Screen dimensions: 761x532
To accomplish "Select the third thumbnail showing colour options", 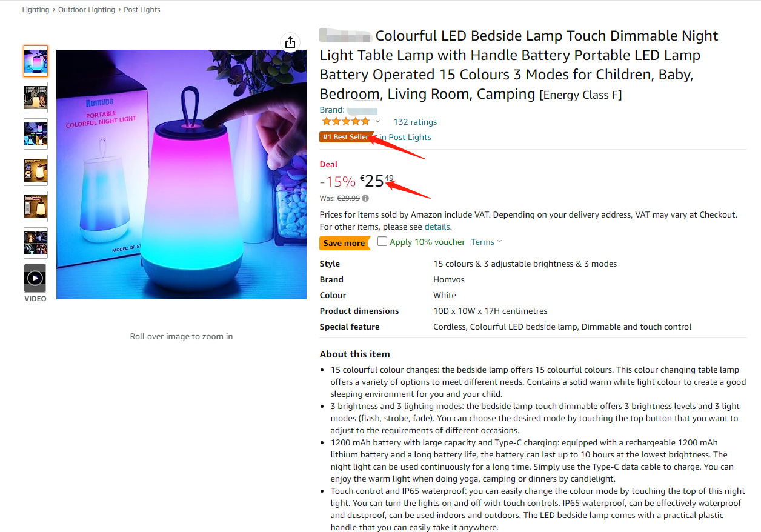I will 35,134.
